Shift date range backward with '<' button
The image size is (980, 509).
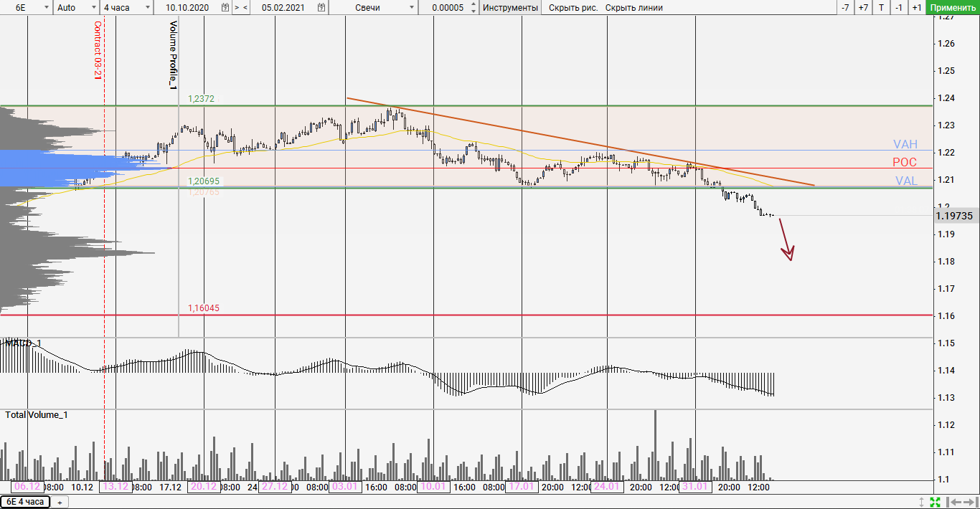pyautogui.click(x=246, y=8)
